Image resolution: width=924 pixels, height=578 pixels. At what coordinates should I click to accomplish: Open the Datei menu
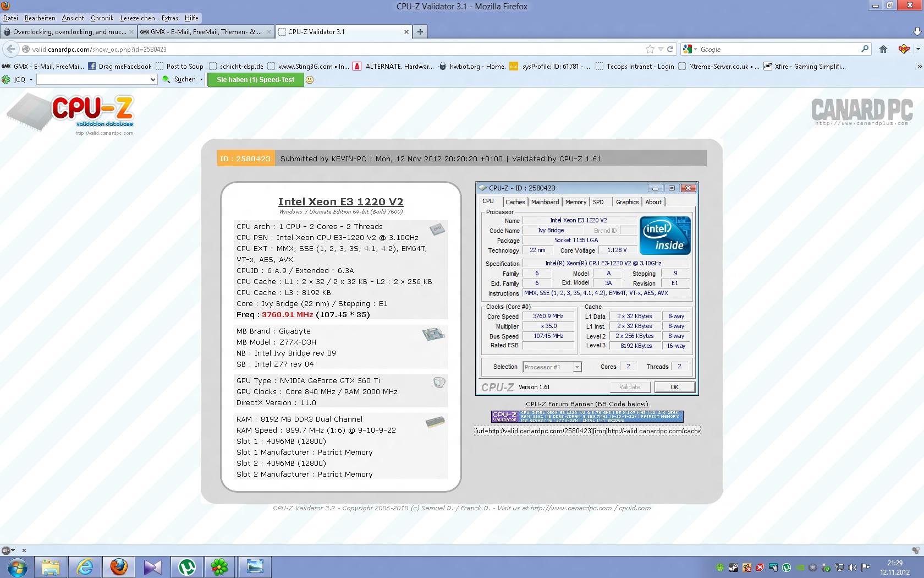(10, 18)
